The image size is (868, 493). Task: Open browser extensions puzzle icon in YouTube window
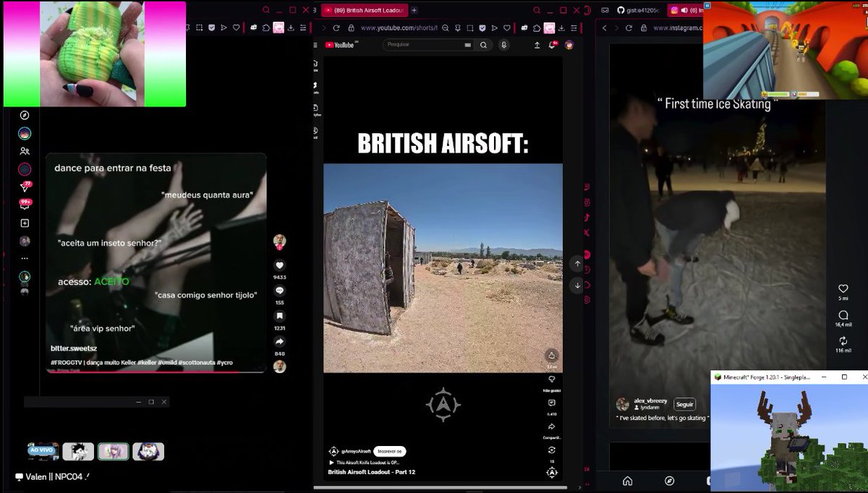pos(536,27)
